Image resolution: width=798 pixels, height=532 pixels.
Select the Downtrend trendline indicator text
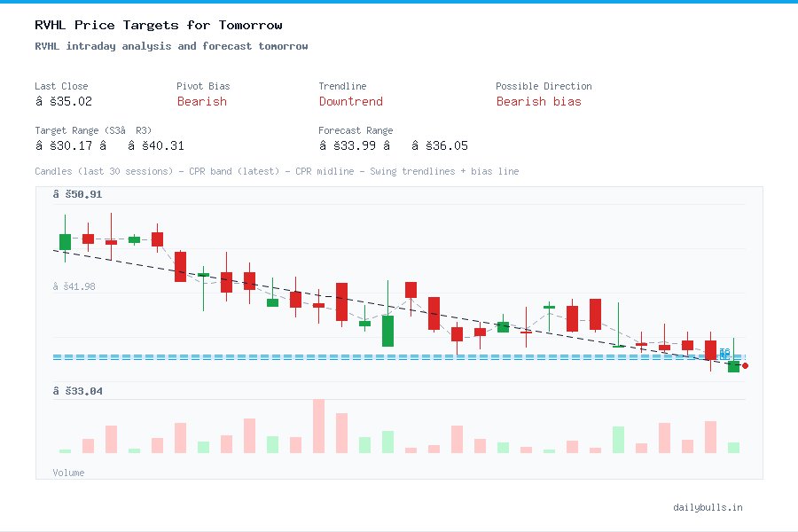coord(350,101)
